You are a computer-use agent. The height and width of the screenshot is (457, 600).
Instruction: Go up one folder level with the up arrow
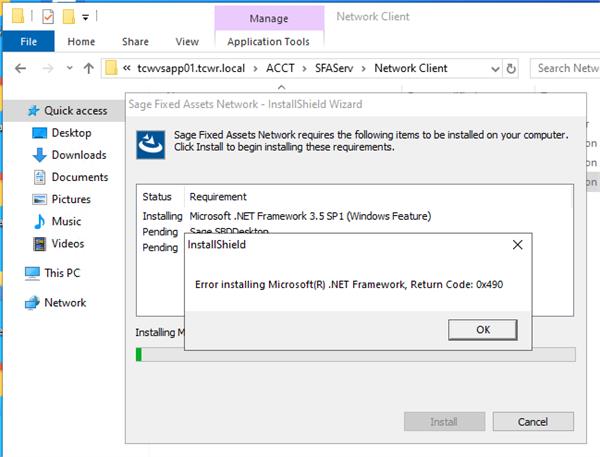click(89, 69)
